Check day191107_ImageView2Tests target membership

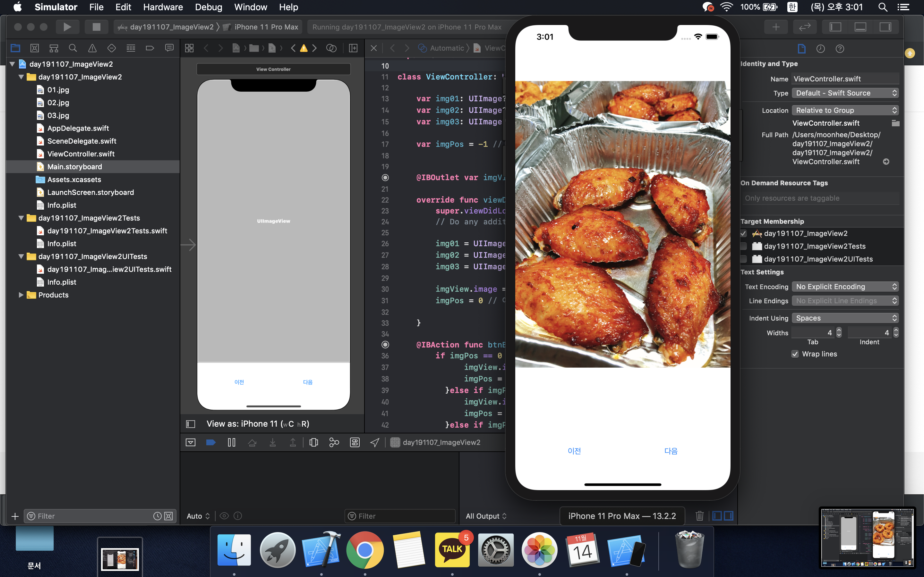(x=743, y=246)
